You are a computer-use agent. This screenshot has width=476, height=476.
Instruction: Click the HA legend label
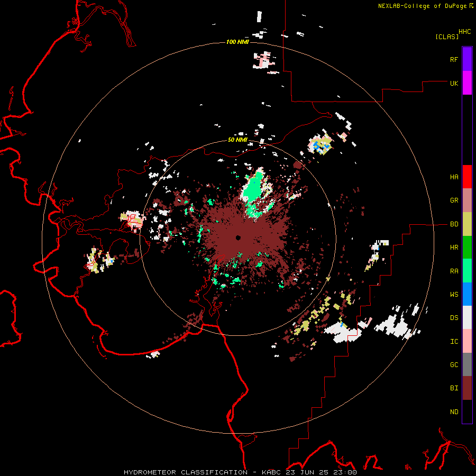pyautogui.click(x=454, y=177)
